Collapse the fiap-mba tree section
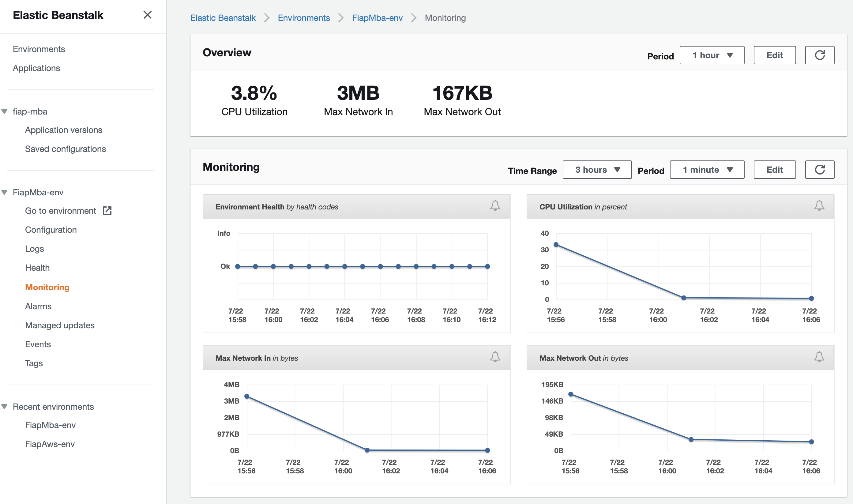 (4, 111)
